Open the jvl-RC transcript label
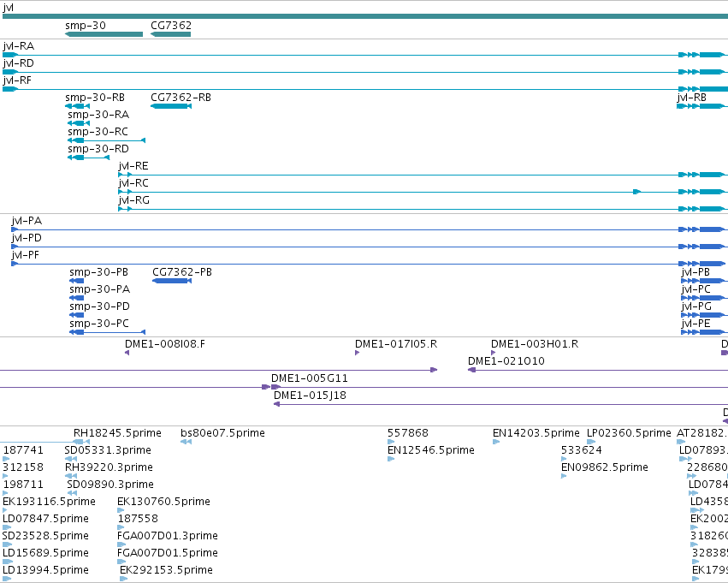The image size is (728, 583). (x=133, y=183)
